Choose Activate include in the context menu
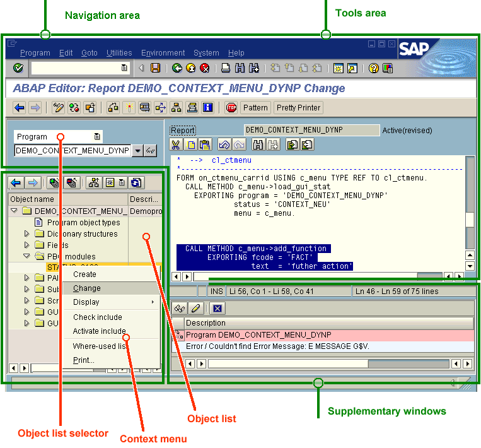 (x=112, y=331)
